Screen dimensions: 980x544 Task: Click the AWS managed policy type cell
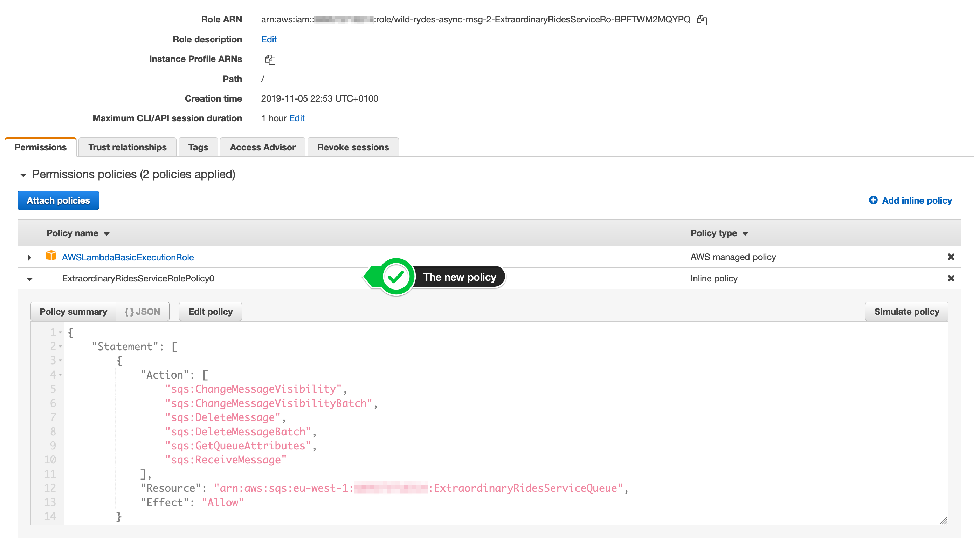tap(733, 257)
